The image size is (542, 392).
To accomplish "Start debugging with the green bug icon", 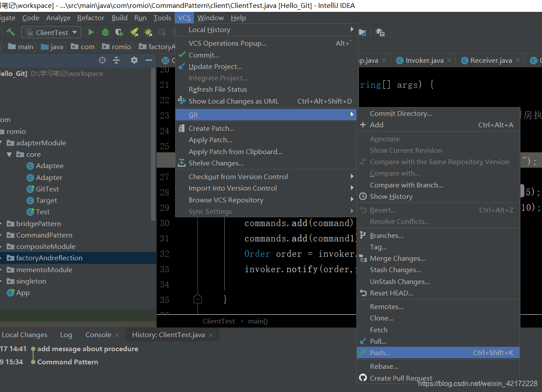I will click(x=105, y=32).
